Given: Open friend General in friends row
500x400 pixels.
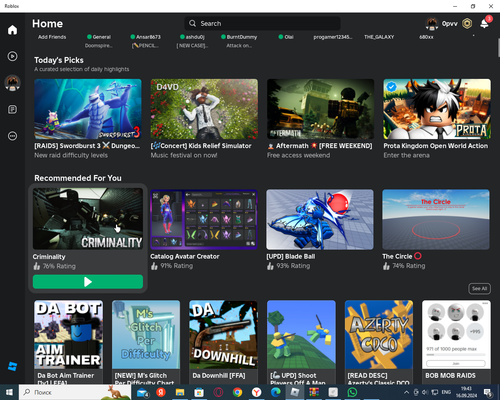Looking at the screenshot, I should click(x=99, y=37).
